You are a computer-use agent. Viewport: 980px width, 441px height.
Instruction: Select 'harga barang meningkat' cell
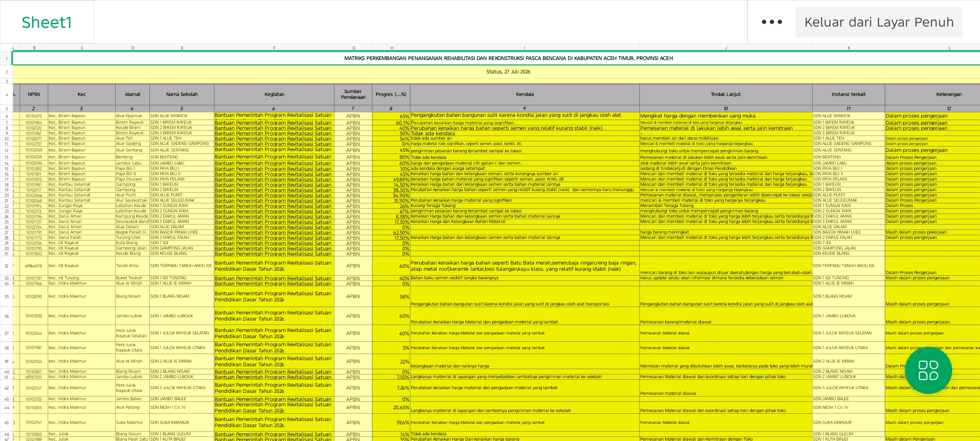[726, 232]
